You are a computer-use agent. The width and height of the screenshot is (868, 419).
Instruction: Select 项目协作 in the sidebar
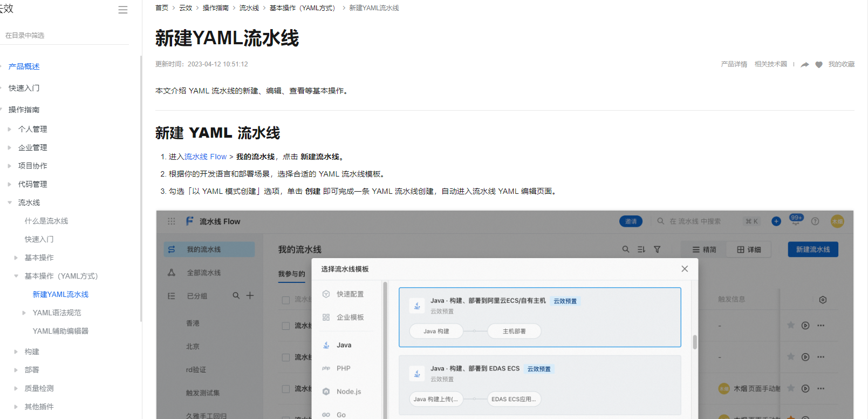point(32,166)
